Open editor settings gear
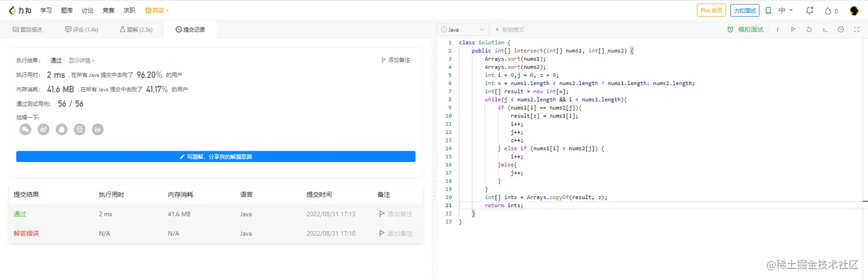 (x=841, y=29)
